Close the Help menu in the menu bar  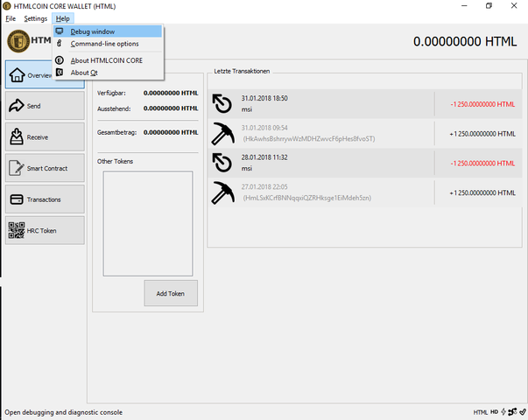coord(63,19)
